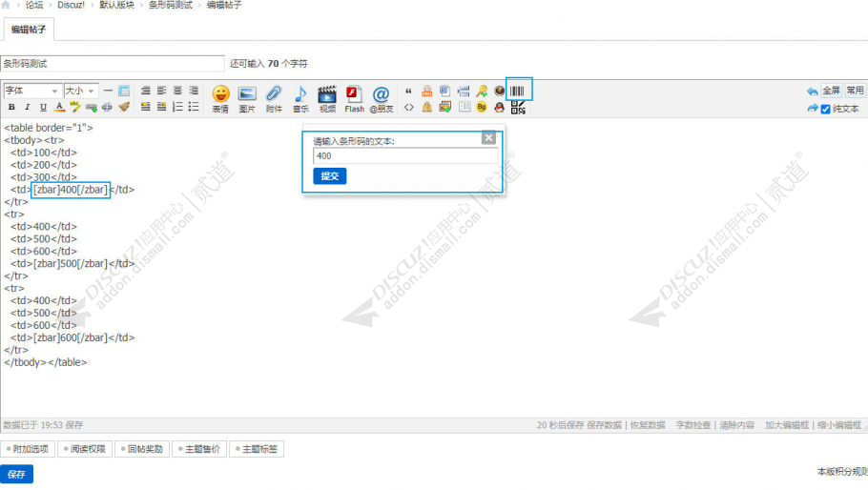Redo with the right arrow icon
The height and width of the screenshot is (490, 868).
(x=812, y=108)
